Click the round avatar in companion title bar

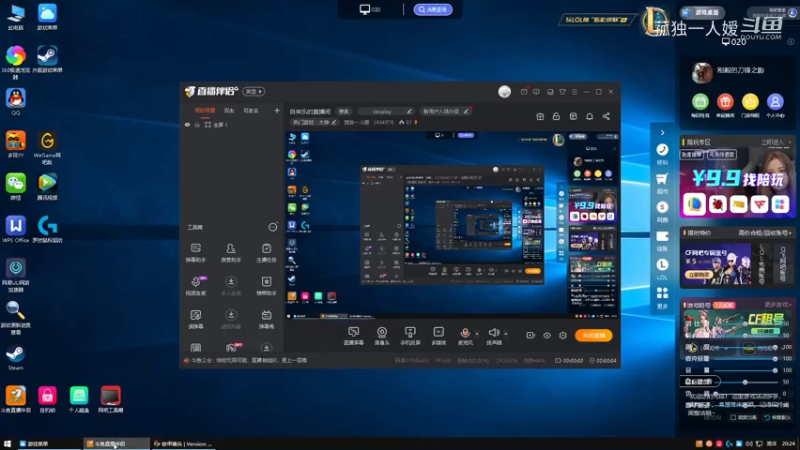504,91
